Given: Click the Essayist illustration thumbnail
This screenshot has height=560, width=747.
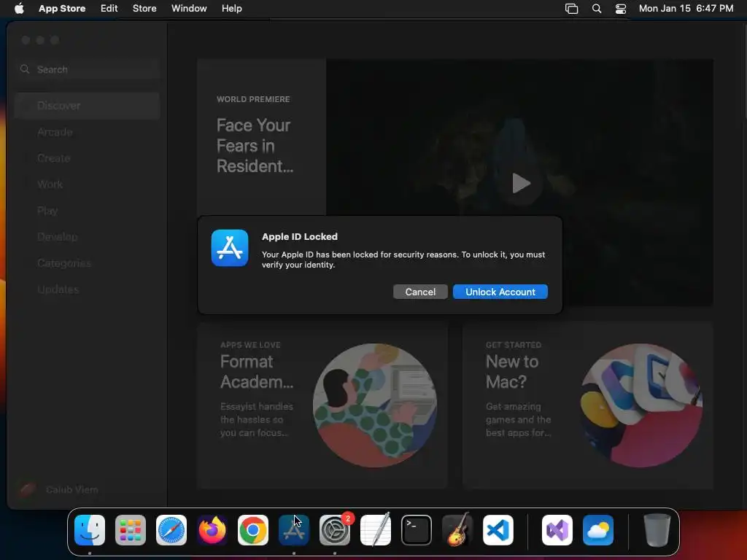Looking at the screenshot, I should click(374, 405).
